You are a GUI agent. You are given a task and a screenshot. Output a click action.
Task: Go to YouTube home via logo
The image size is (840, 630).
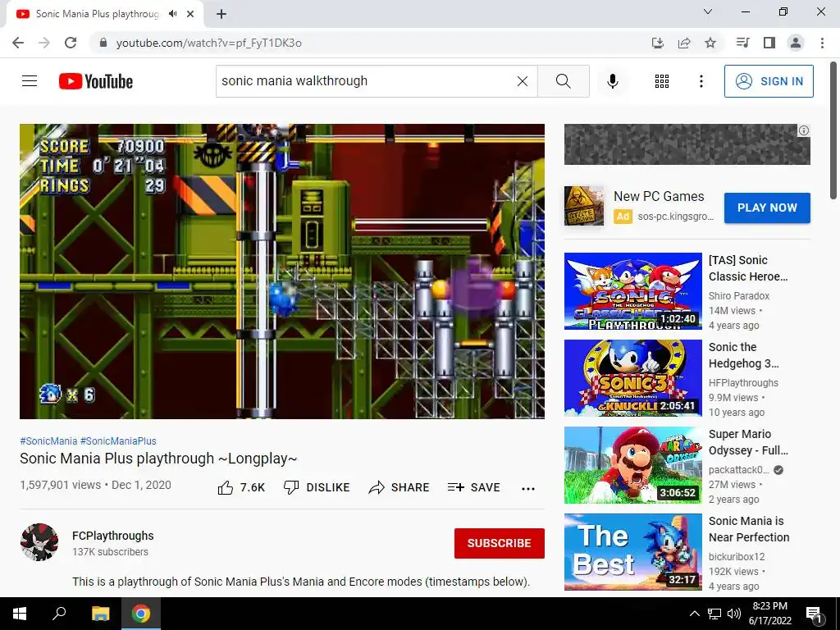[96, 81]
